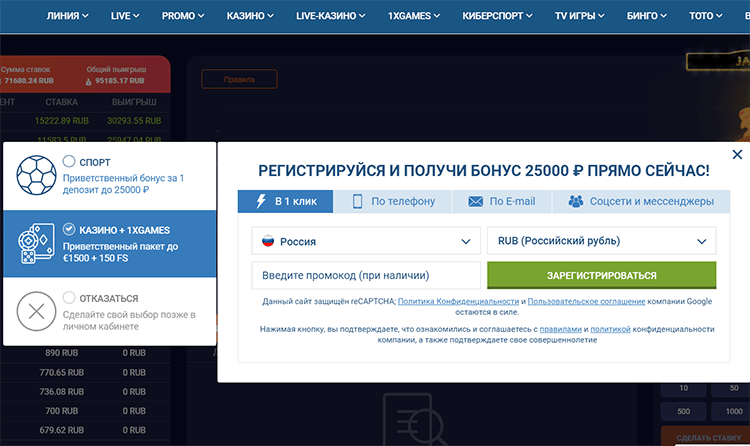Click the casino cards and chips icon
750x446 pixels.
[x=36, y=243]
